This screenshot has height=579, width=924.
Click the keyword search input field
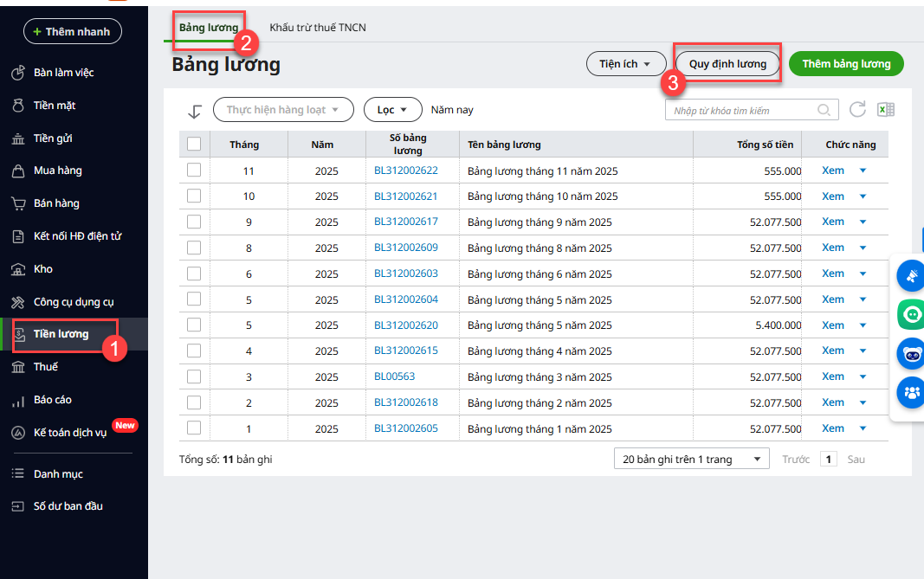coord(742,111)
